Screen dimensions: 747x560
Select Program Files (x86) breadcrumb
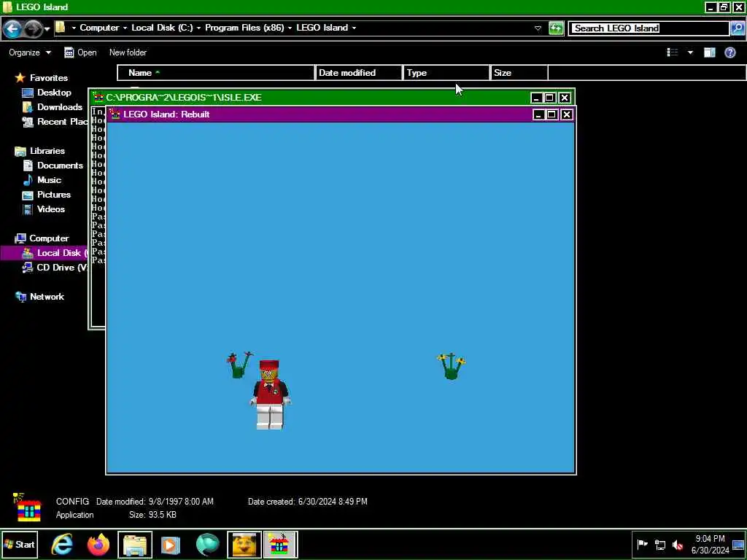tap(244, 28)
